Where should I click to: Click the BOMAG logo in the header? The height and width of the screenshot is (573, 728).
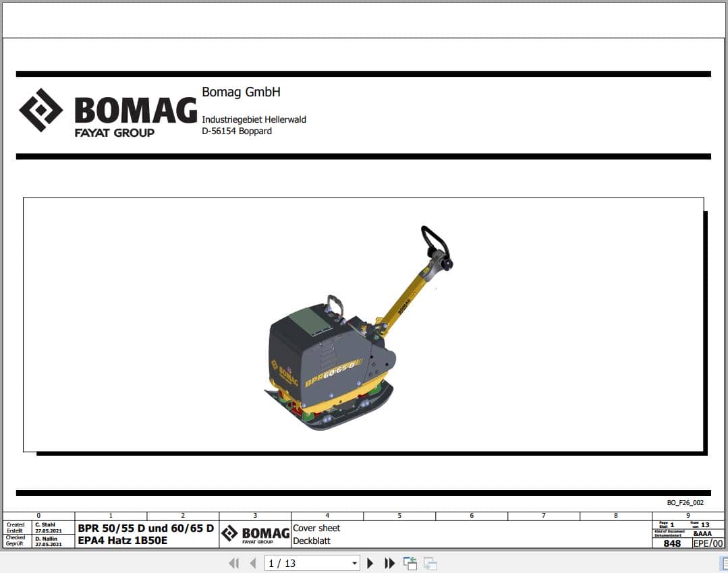(108, 113)
